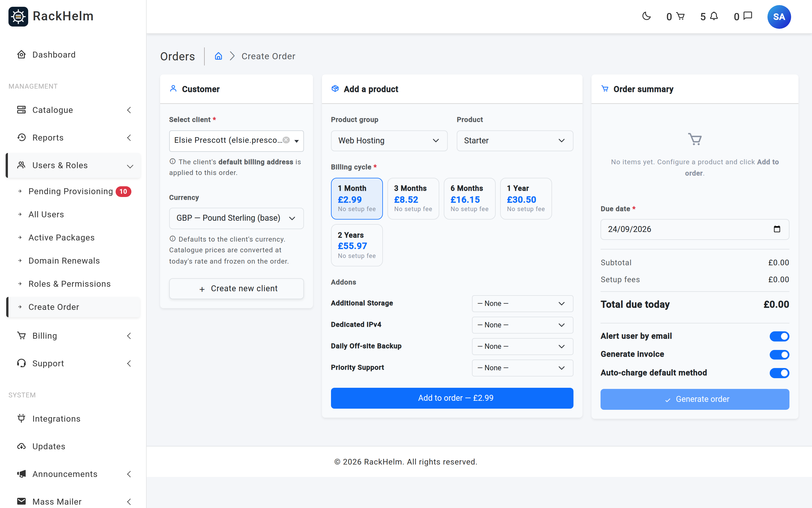Open Pending Provisioning in sidebar
Screen dimensions: 812x508
click(x=73, y=192)
